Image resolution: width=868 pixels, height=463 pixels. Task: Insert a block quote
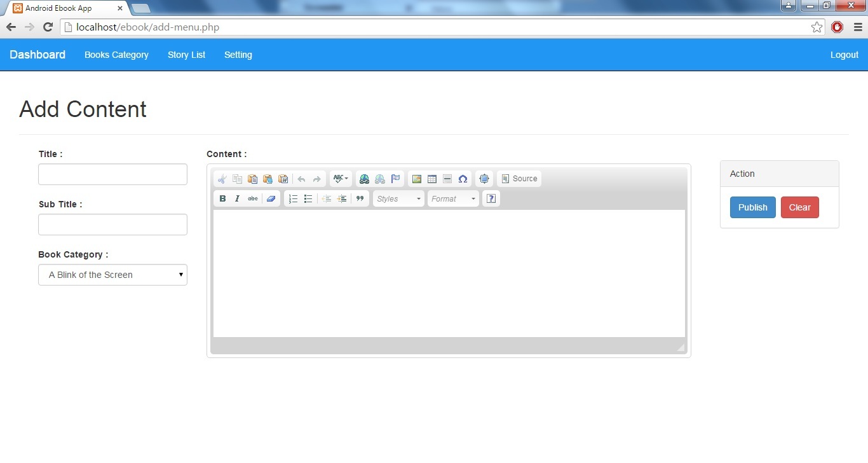pos(360,199)
